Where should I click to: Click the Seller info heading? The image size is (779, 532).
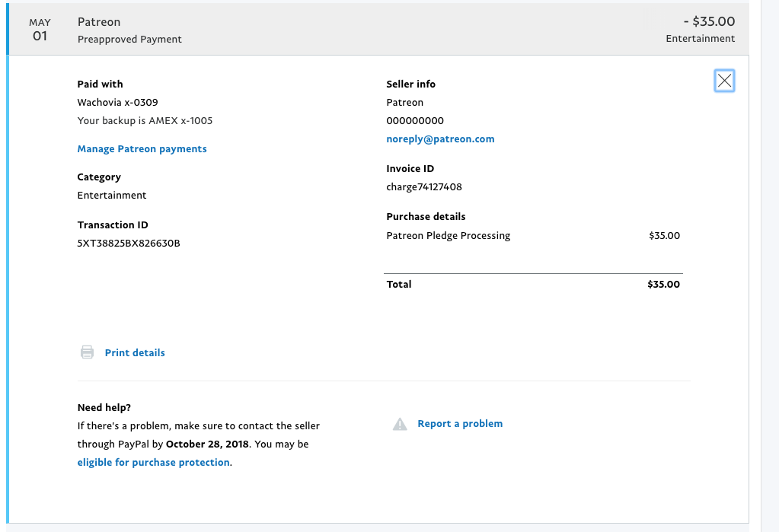411,84
